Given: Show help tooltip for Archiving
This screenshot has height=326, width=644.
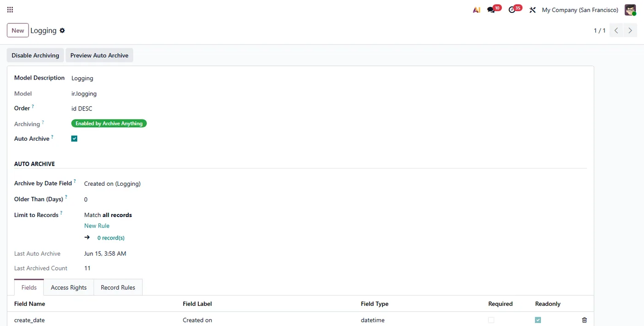Looking at the screenshot, I should [43, 122].
